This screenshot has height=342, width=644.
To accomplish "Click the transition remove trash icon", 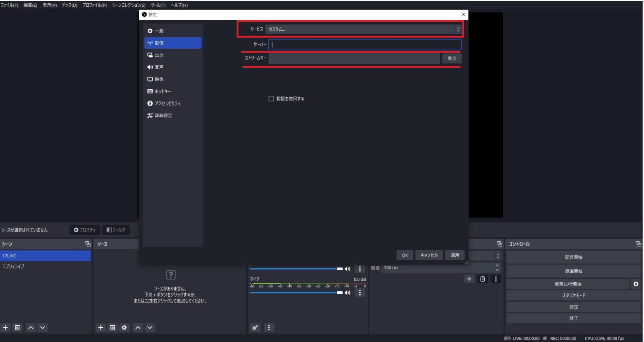I will 483,279.
